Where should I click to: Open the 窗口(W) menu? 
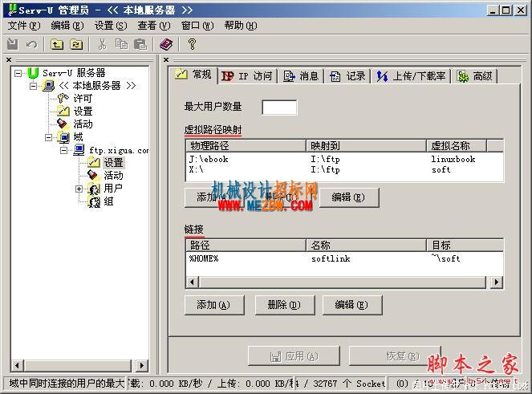point(197,26)
